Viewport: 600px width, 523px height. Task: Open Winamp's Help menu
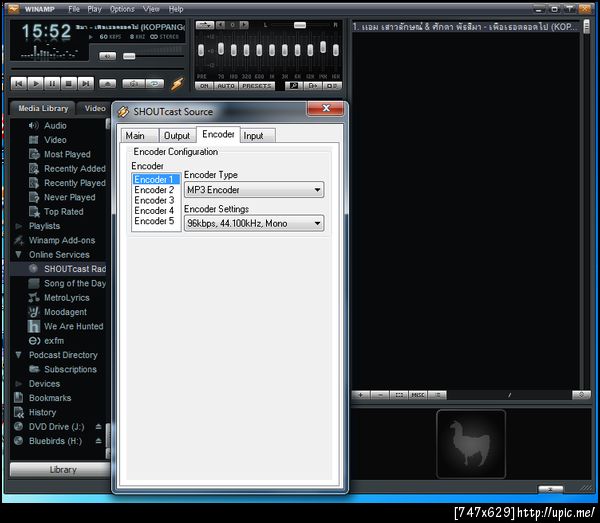pos(176,9)
